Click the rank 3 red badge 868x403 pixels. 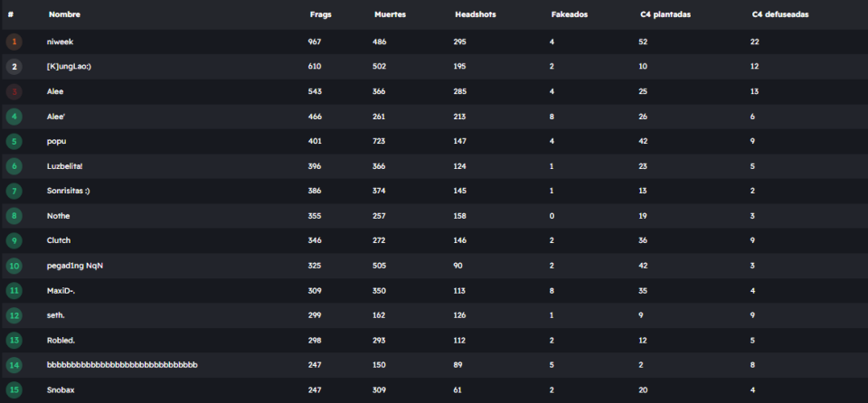pyautogui.click(x=14, y=91)
